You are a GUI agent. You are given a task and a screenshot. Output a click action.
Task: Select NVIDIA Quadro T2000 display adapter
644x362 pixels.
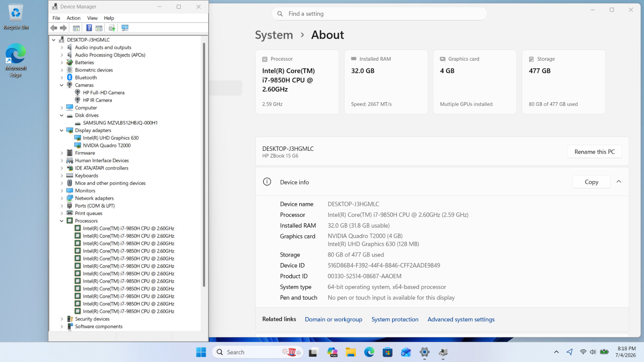click(x=107, y=146)
